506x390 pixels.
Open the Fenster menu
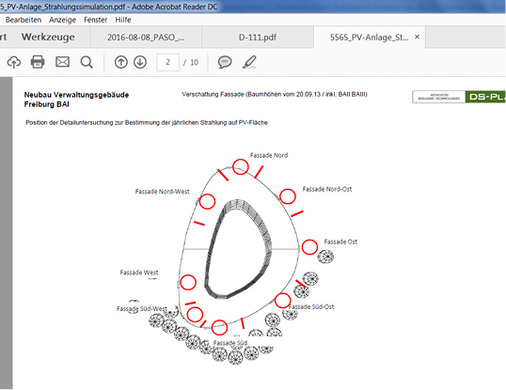point(95,20)
